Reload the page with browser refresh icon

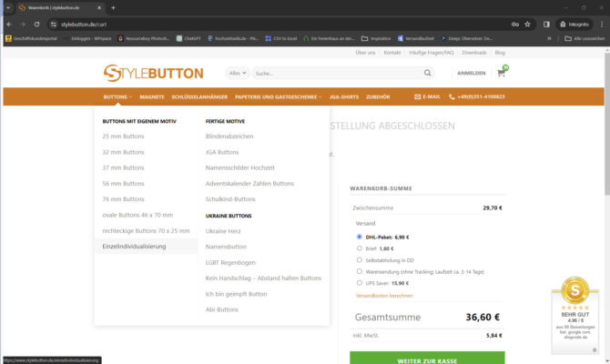tap(37, 24)
